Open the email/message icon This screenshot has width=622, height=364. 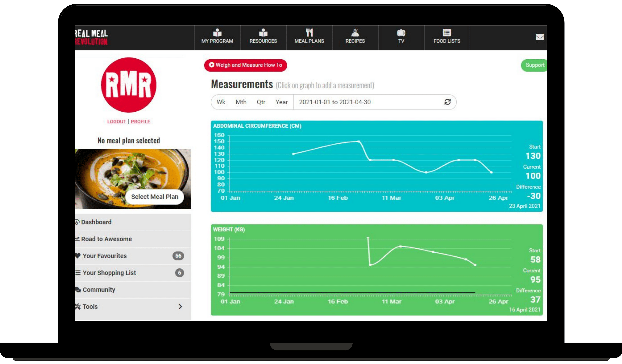click(540, 36)
